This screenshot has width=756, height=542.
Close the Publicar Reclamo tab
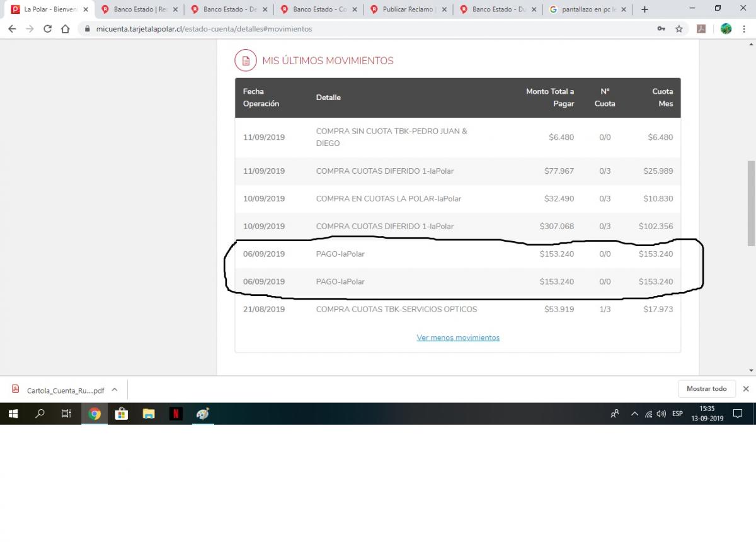(x=444, y=9)
